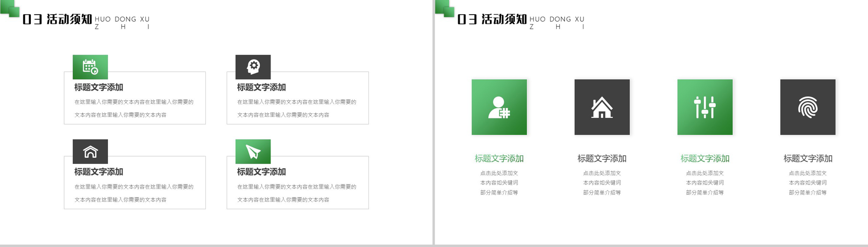Click 部分简单介绍等 line under fingerprint icon

[808, 192]
